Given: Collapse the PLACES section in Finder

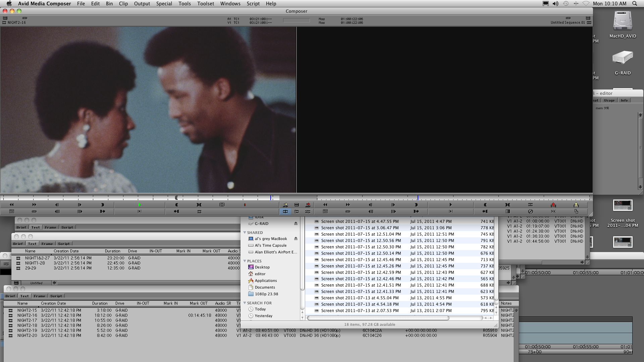Looking at the screenshot, I should 245,261.
